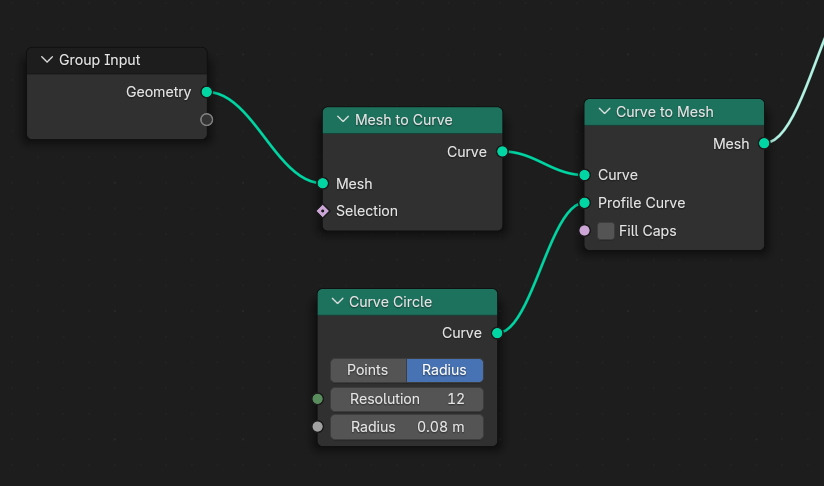
Task: Click the Curve output label in Curve Circle
Action: coord(462,333)
